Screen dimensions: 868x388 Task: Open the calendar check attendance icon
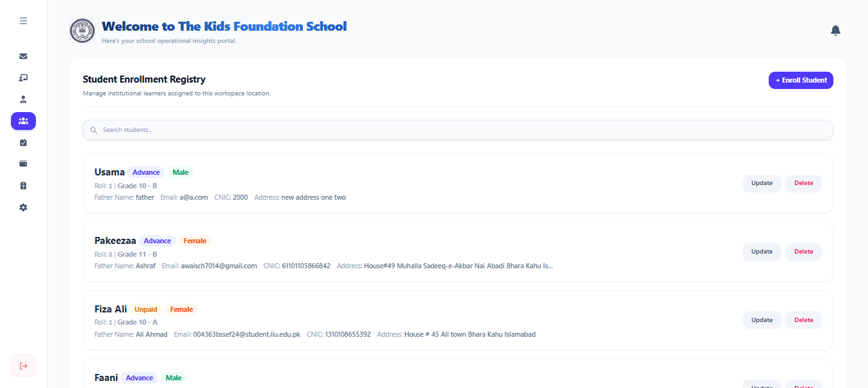tap(23, 142)
